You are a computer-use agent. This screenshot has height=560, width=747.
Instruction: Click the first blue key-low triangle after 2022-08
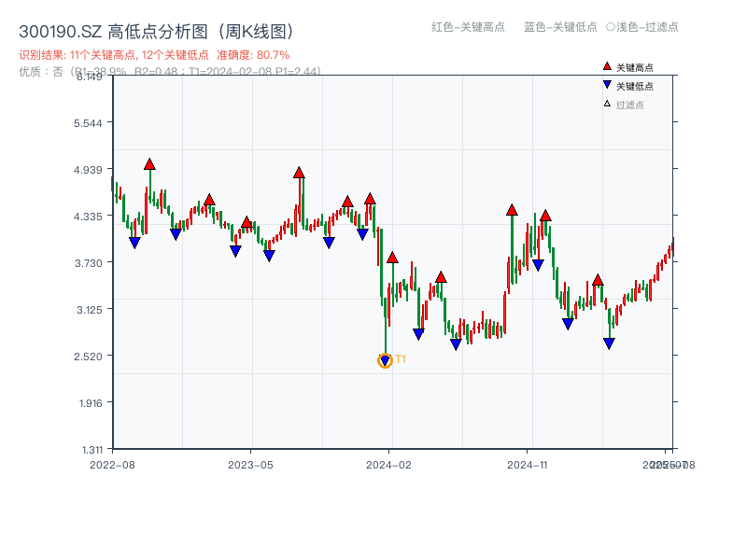click(x=134, y=243)
